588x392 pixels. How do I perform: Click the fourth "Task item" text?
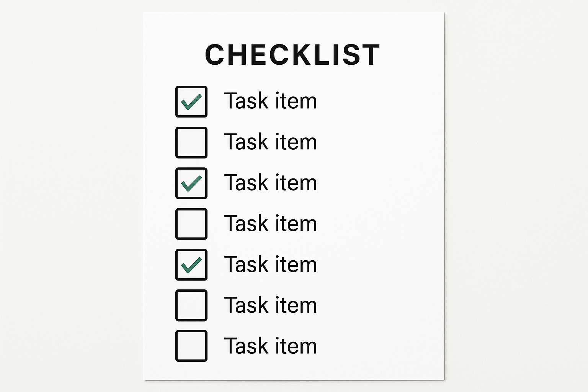pos(270,224)
